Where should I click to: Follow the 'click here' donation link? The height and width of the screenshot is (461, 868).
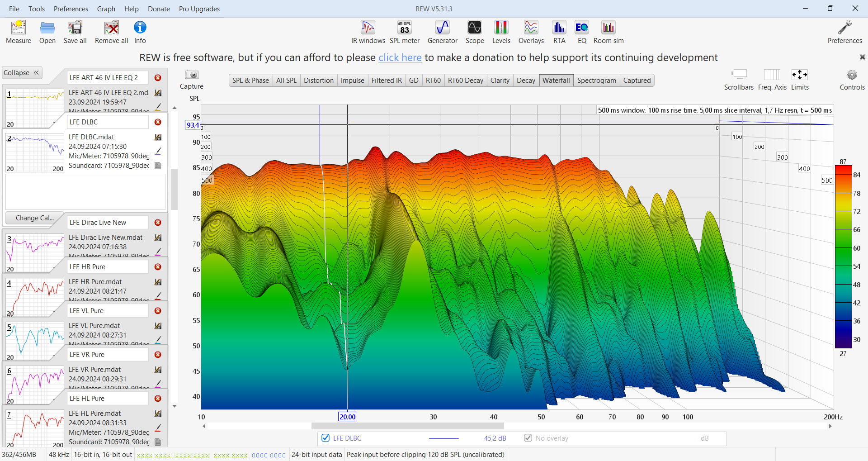(400, 57)
